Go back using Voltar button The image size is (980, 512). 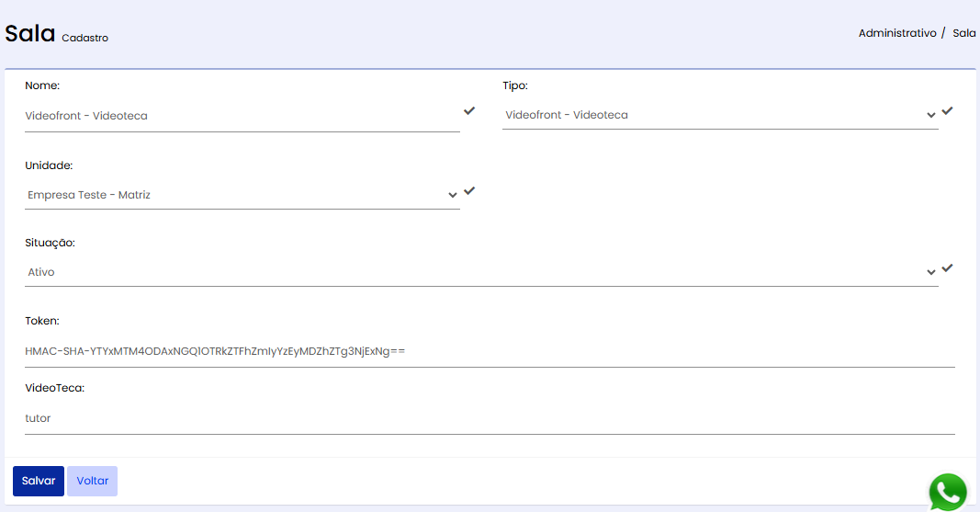93,481
